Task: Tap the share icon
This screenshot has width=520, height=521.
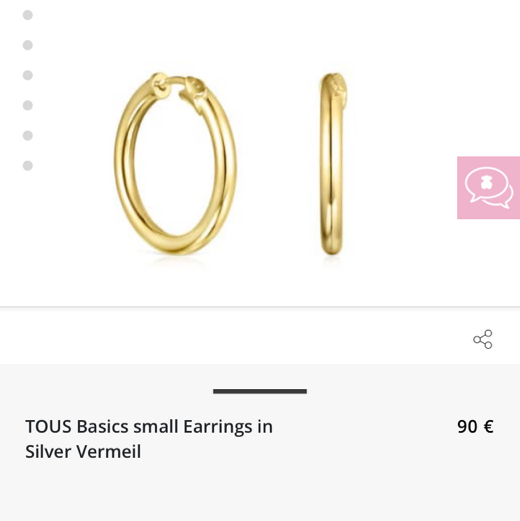Action: click(483, 339)
